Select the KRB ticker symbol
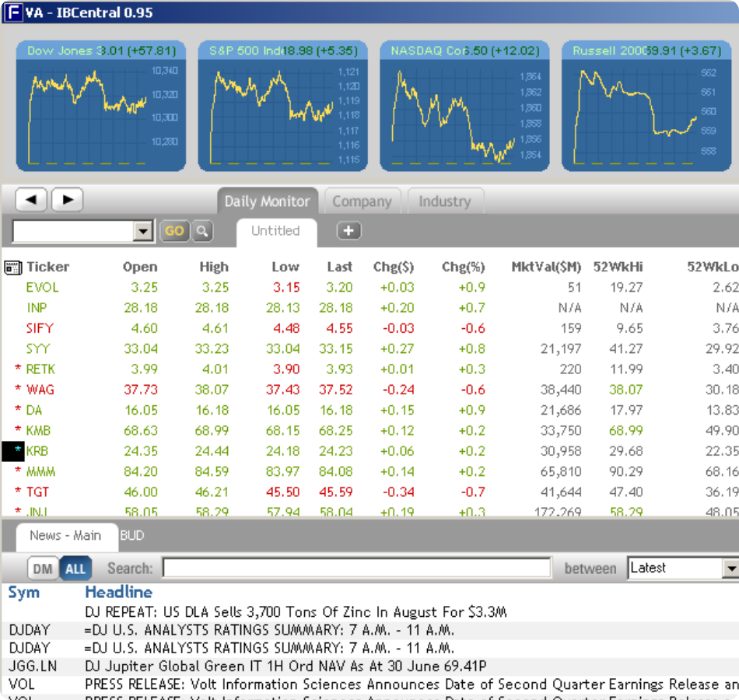The width and height of the screenshot is (739, 700). 37,451
